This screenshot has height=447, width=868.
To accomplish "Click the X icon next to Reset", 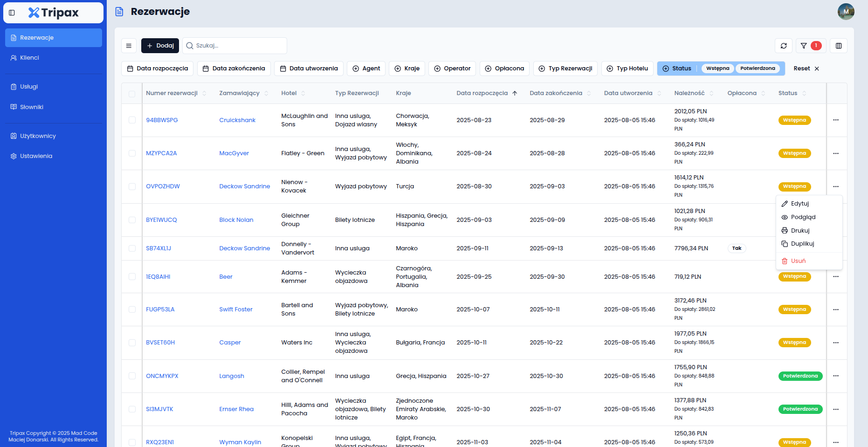I will pyautogui.click(x=817, y=69).
